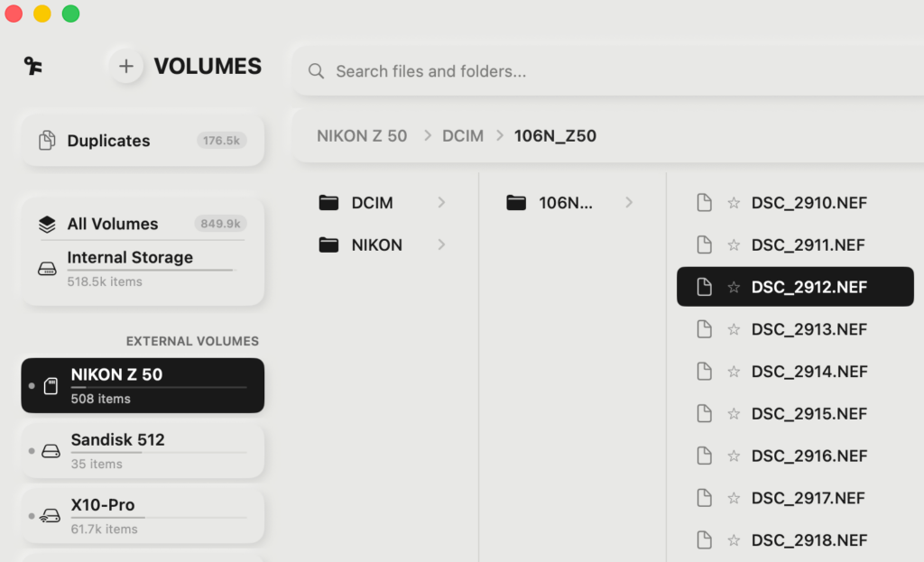The image size is (924, 562).
Task: Click the Internal Storage drive icon
Action: (46, 268)
